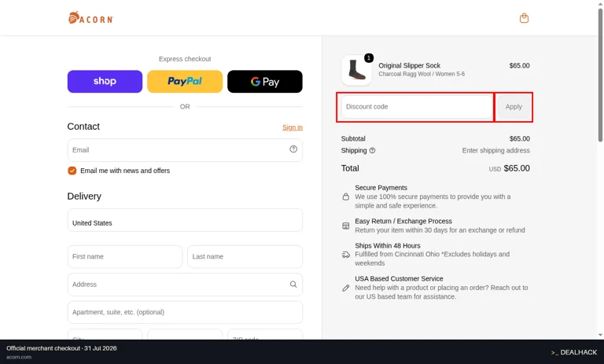Viewport: 604px width, 364px height.
Task: Click the Acorn logo in the header
Action: click(91, 18)
